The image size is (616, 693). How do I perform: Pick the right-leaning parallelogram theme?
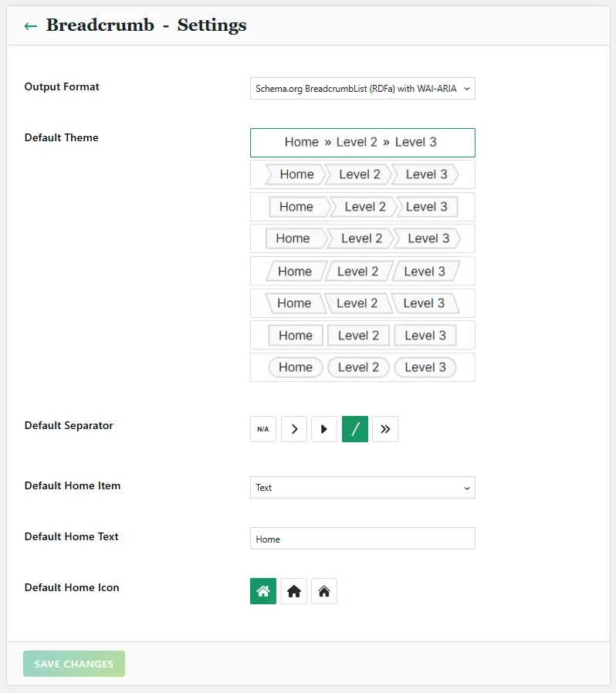pos(362,271)
